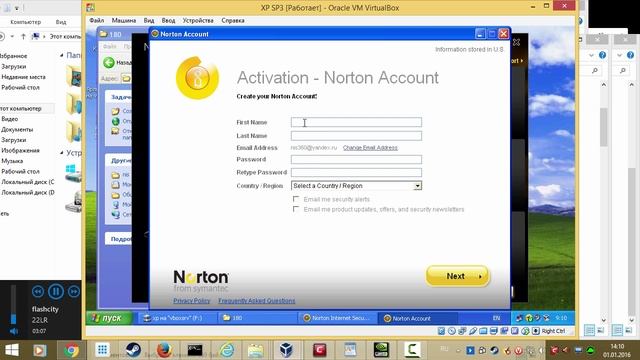The width and height of the screenshot is (640, 360).
Task: Open File Explorer taskbar icon
Action: click(256, 350)
